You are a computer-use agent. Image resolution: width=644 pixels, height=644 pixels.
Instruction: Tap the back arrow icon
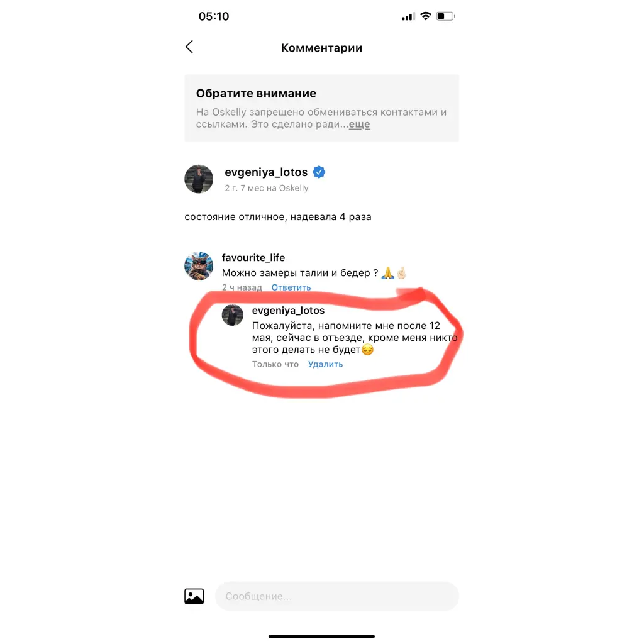pos(189,47)
